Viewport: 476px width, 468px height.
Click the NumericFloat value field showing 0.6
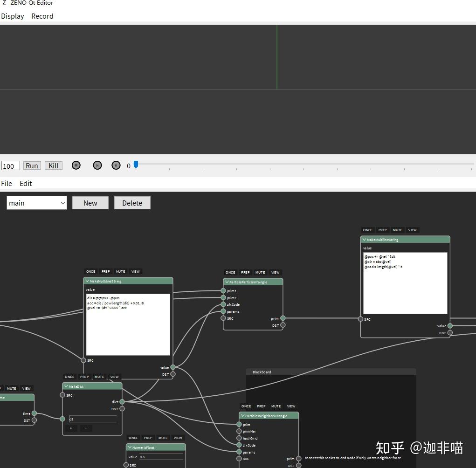click(x=161, y=457)
